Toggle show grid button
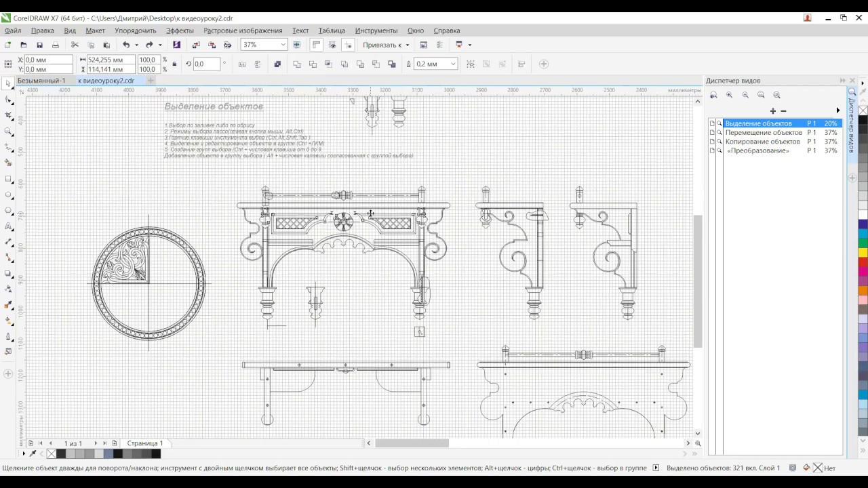The image size is (868, 488). [x=332, y=45]
